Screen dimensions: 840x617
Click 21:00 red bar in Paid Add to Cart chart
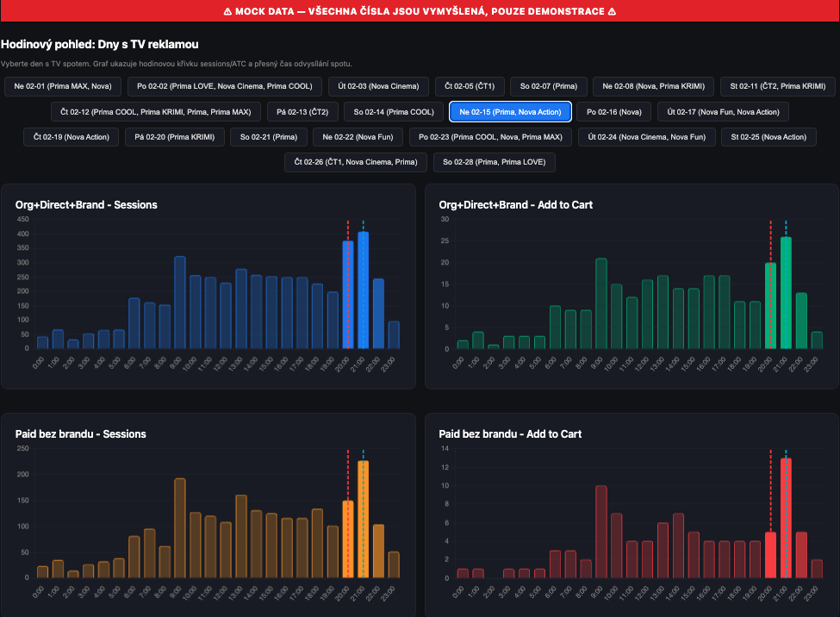pos(786,518)
